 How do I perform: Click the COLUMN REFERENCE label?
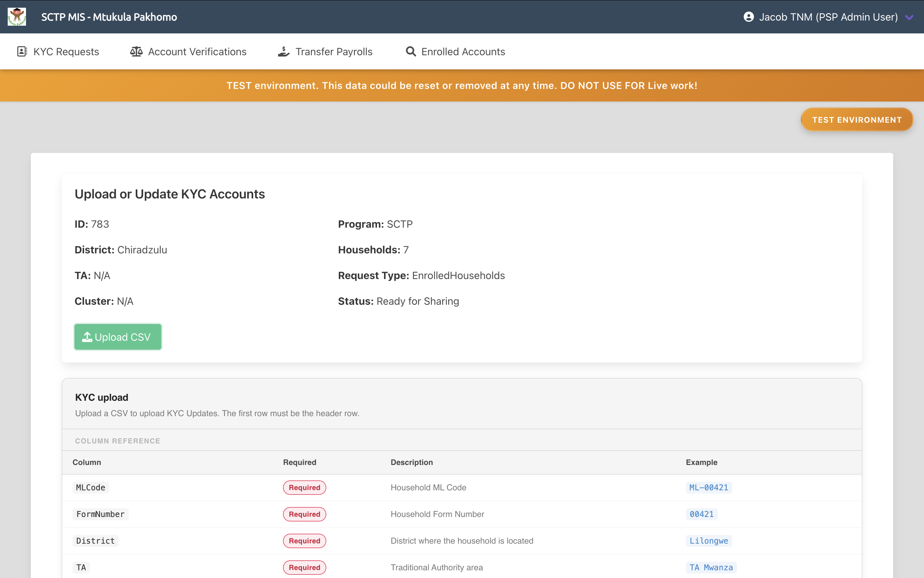click(118, 441)
